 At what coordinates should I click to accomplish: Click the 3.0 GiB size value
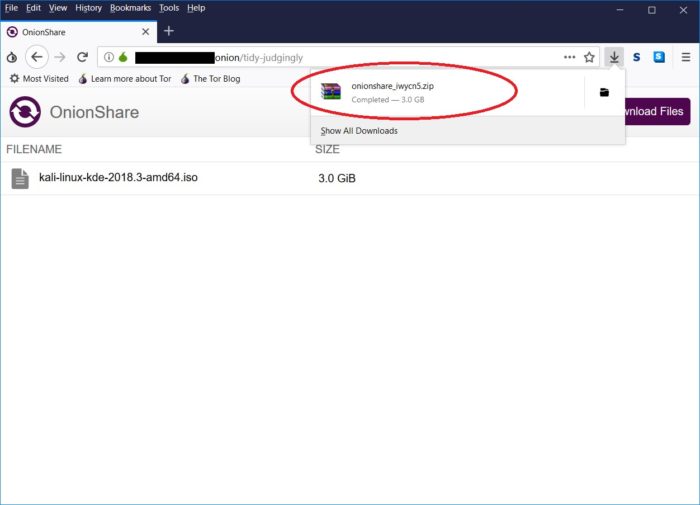click(337, 179)
